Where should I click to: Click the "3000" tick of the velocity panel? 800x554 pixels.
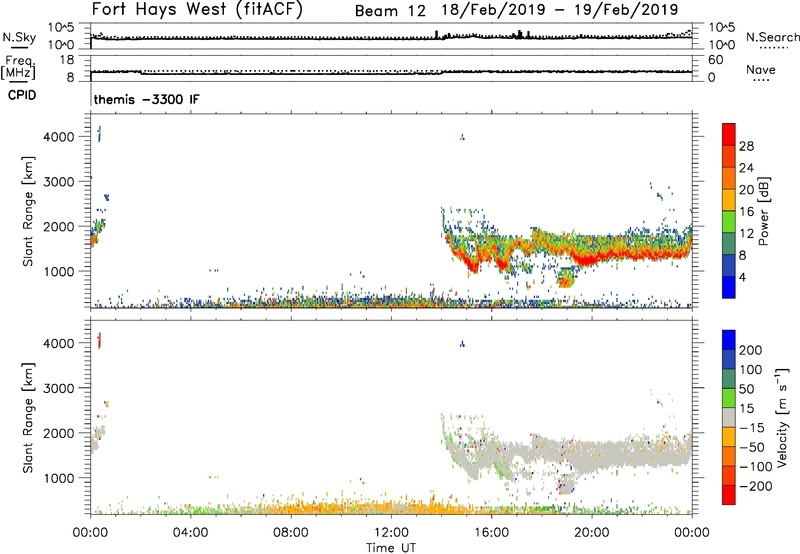point(59,388)
